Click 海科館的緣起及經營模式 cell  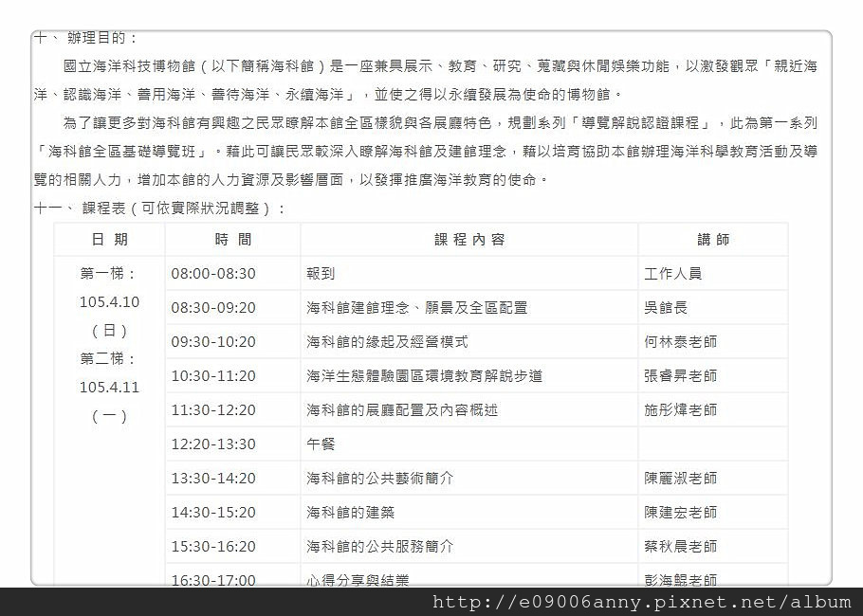pos(469,341)
